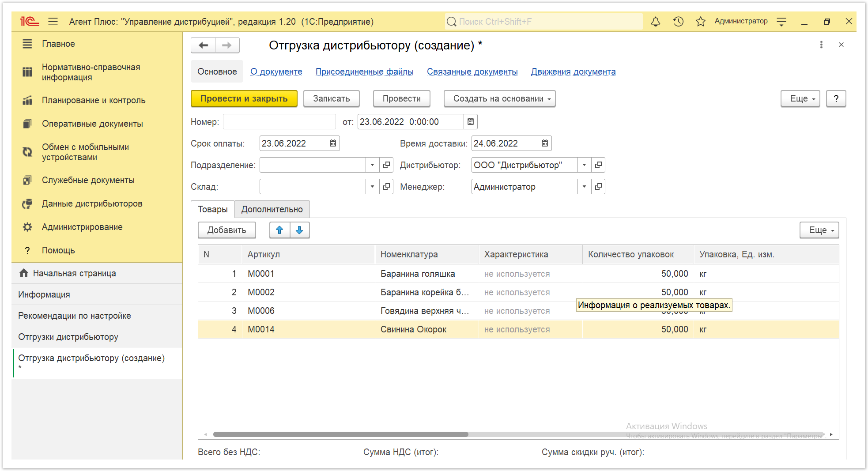
Task: Expand the Менеджер dropdown arrow
Action: click(584, 187)
